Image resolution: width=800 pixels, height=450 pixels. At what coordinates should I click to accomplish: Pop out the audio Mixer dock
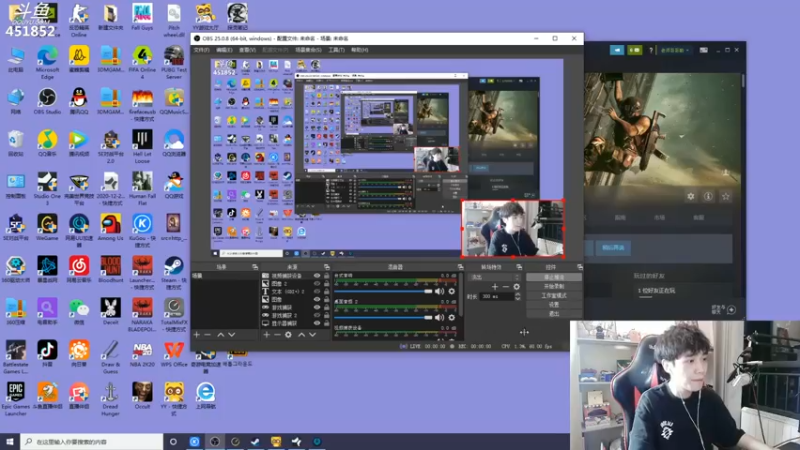point(460,267)
